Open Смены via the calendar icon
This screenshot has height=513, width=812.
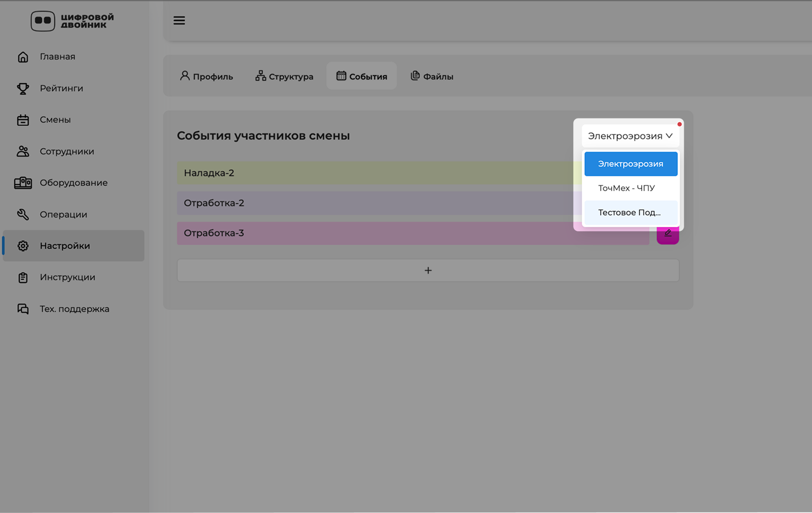23,120
